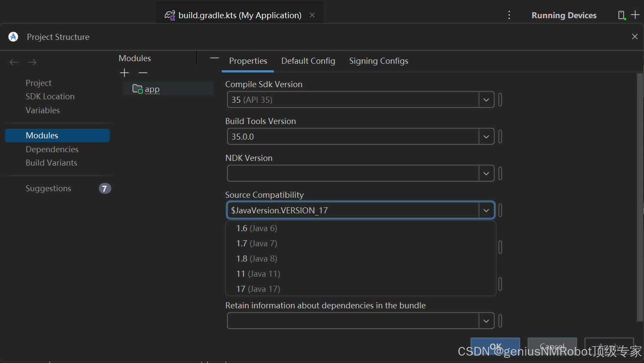The height and width of the screenshot is (363, 644).
Task: Choose 1.6 (Java 6) option
Action: 361,228
